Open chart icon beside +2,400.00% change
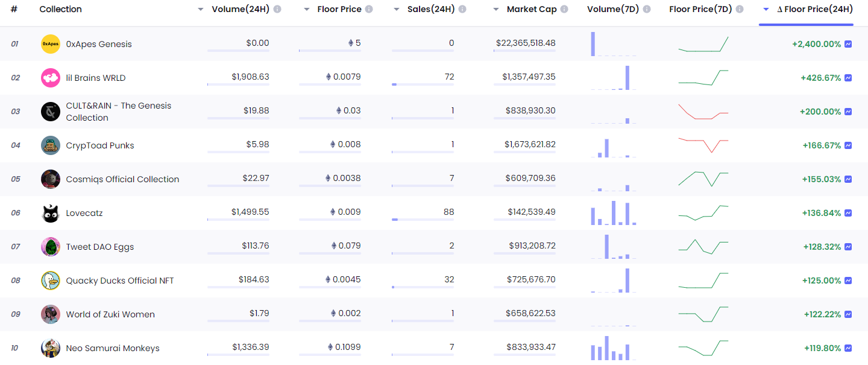Image resolution: width=868 pixels, height=365 pixels. coord(848,44)
